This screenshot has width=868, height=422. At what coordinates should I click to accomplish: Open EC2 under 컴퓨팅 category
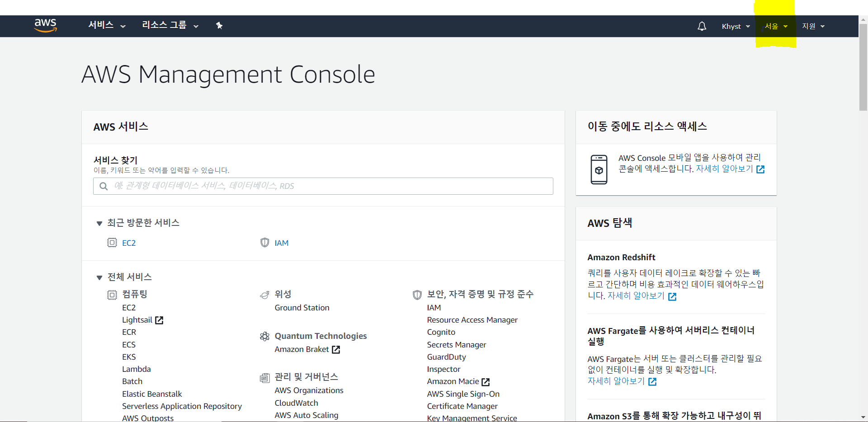coord(129,308)
